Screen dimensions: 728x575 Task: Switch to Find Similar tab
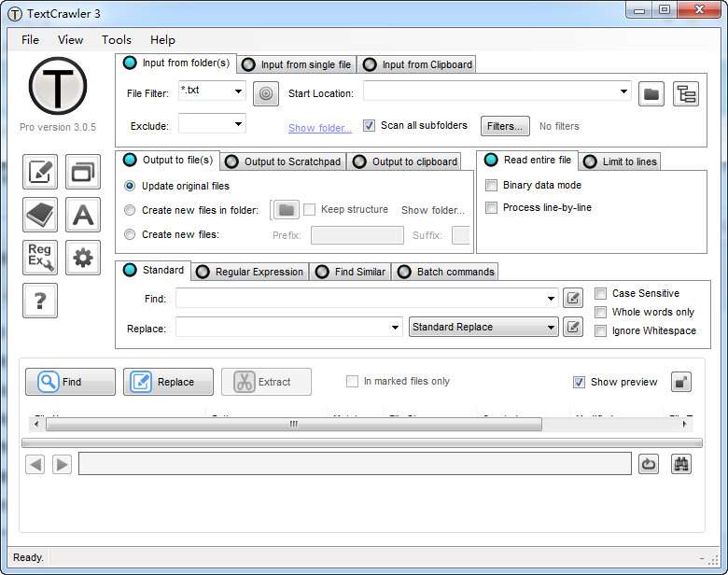pos(351,272)
